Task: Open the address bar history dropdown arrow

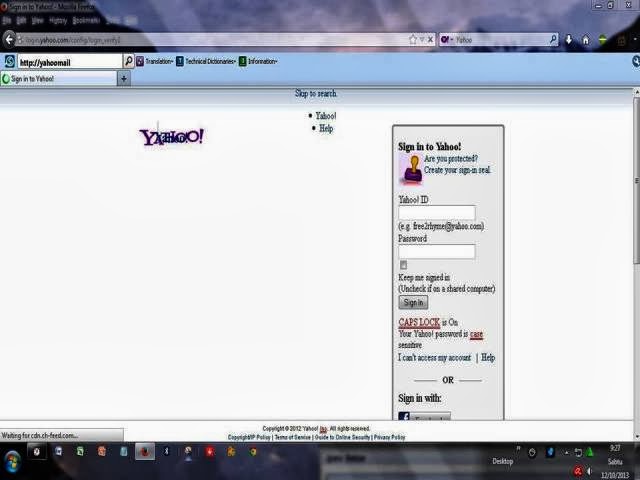Action: [422, 40]
